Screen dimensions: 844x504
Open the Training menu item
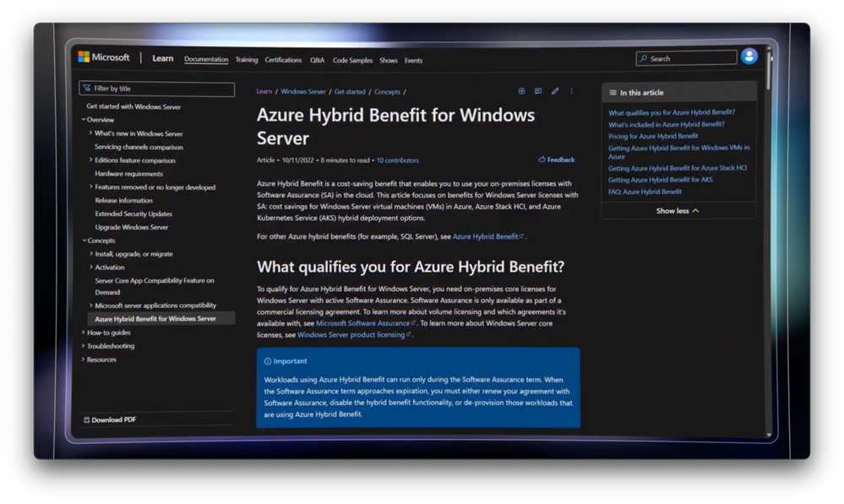[247, 60]
